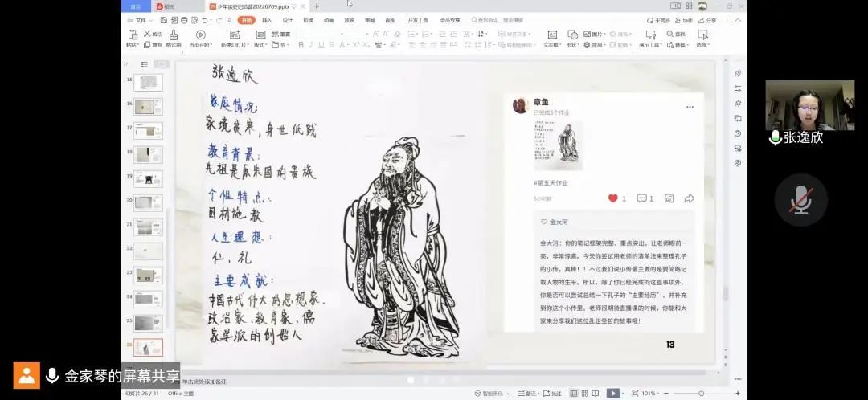
Task: Click the heart like icon on post
Action: click(613, 198)
